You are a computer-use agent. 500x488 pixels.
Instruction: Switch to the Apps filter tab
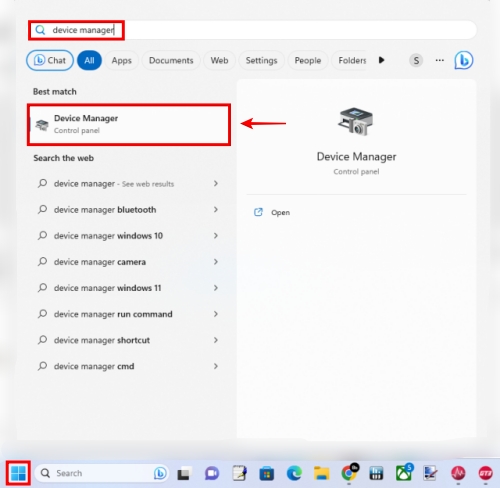pyautogui.click(x=122, y=60)
